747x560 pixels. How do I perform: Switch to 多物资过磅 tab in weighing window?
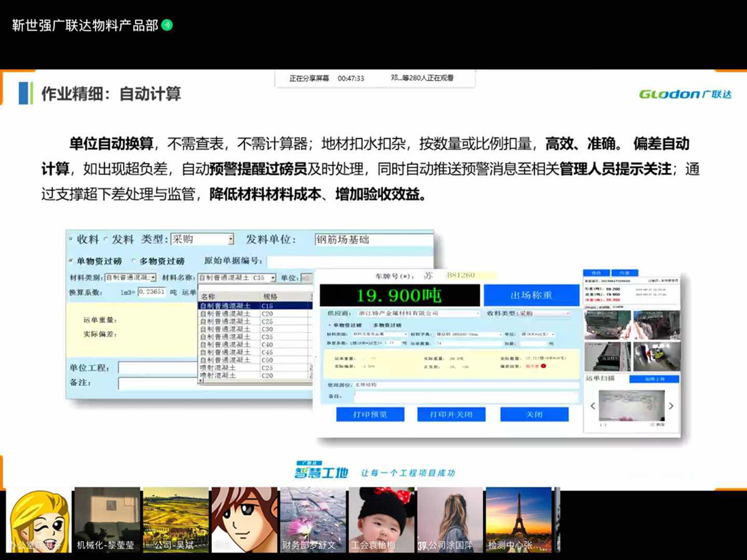[x=388, y=325]
